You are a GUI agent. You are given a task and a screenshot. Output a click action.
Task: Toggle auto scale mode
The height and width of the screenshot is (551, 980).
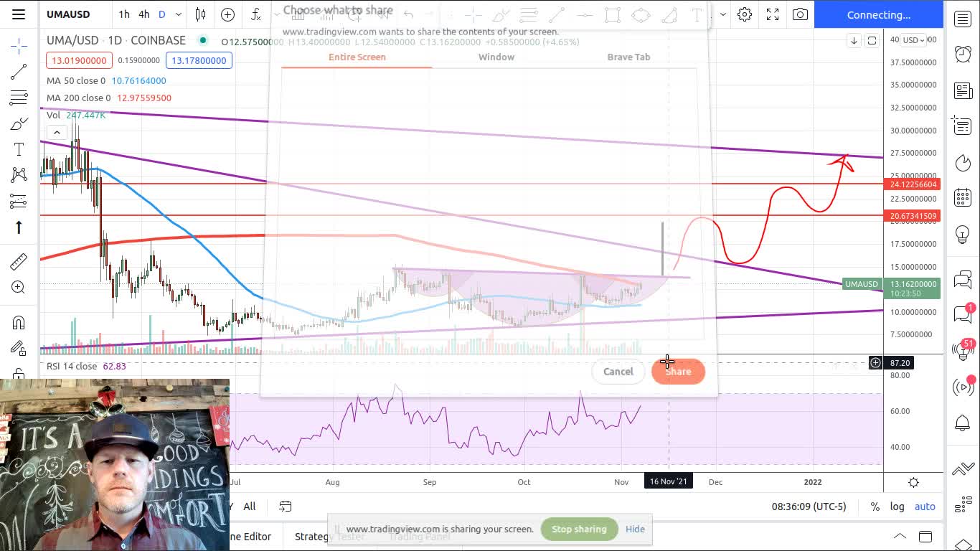pos(925,507)
